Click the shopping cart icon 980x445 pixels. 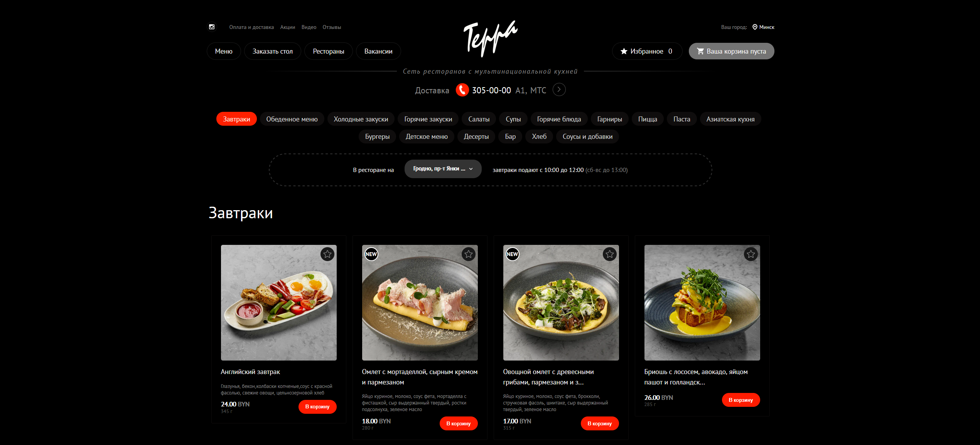click(700, 51)
